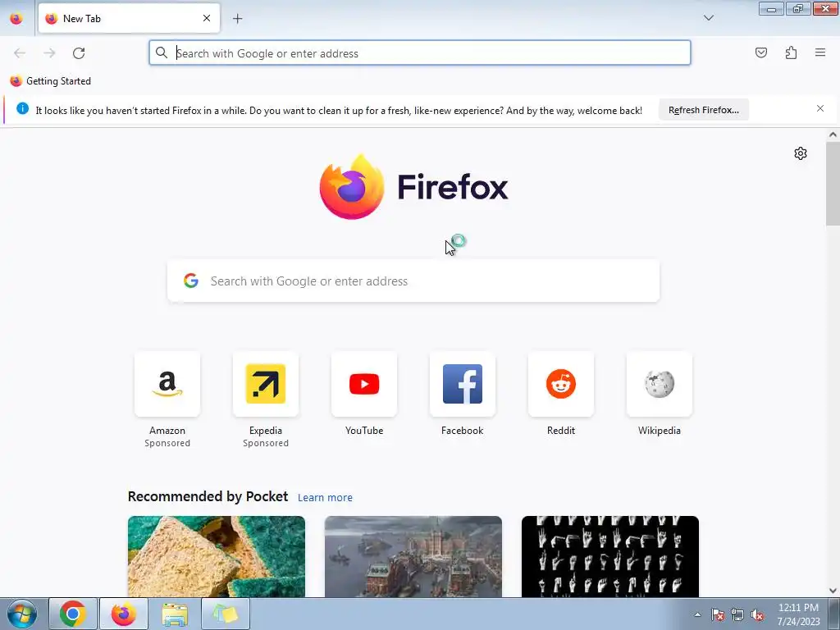Open the Windows Start menu
The height and width of the screenshot is (630, 840).
click(x=22, y=614)
